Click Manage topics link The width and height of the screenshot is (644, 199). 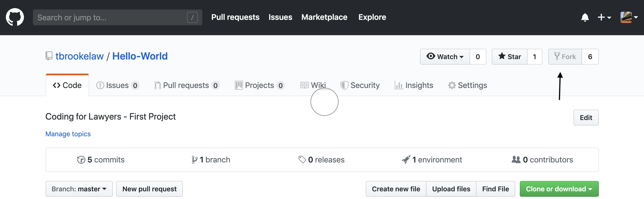pos(68,134)
